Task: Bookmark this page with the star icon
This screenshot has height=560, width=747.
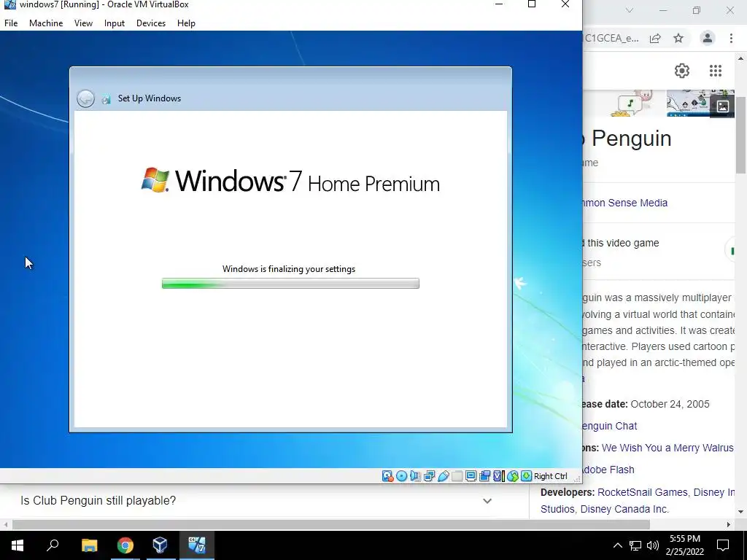Action: pos(678,39)
